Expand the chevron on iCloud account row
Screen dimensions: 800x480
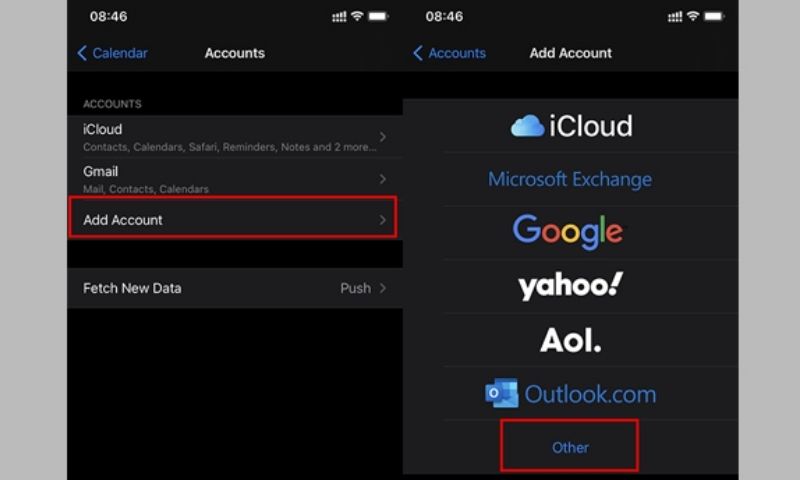point(383,136)
